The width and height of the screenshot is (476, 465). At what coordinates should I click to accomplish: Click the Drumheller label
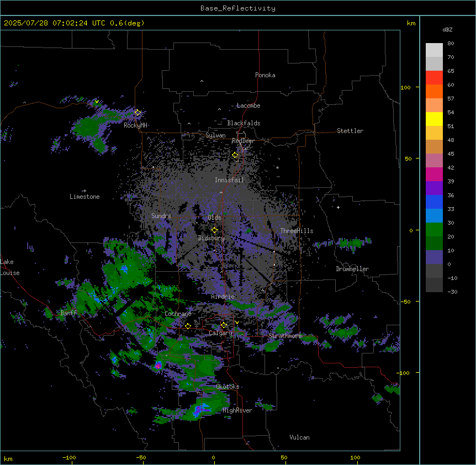tap(352, 269)
